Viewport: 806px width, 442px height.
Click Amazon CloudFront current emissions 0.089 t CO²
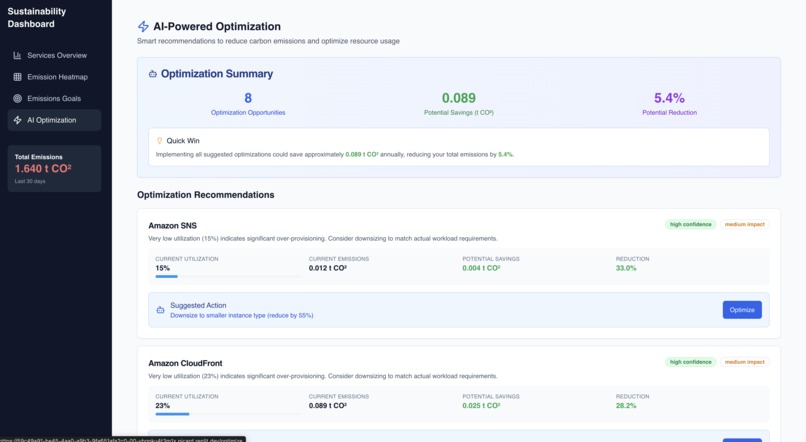coord(328,406)
